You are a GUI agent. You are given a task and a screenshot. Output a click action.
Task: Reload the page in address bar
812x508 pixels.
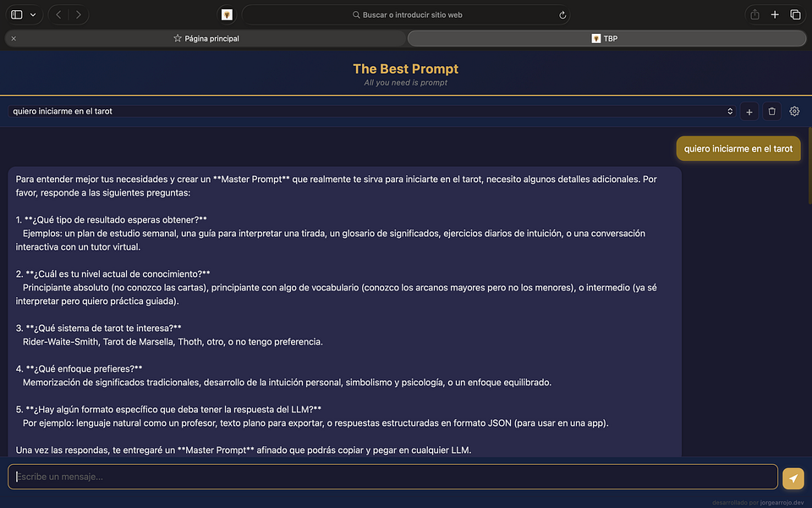coord(562,15)
